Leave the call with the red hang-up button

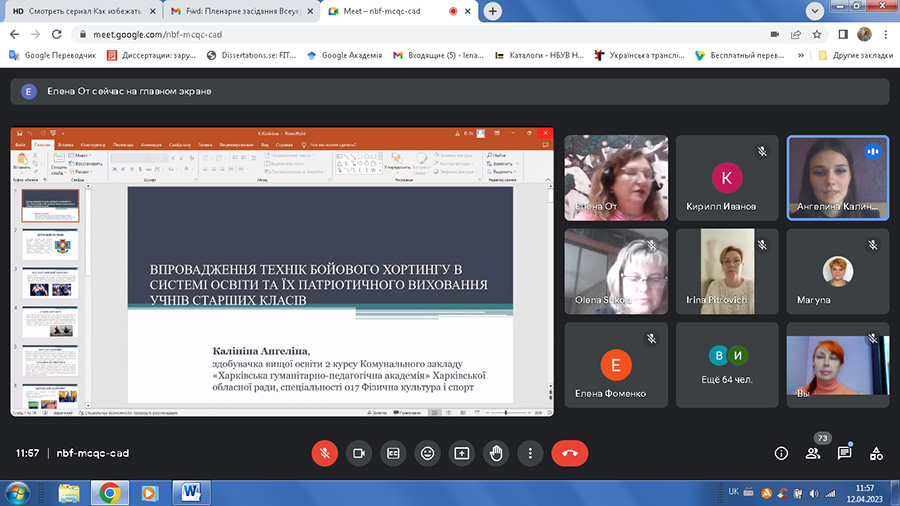pos(569,453)
